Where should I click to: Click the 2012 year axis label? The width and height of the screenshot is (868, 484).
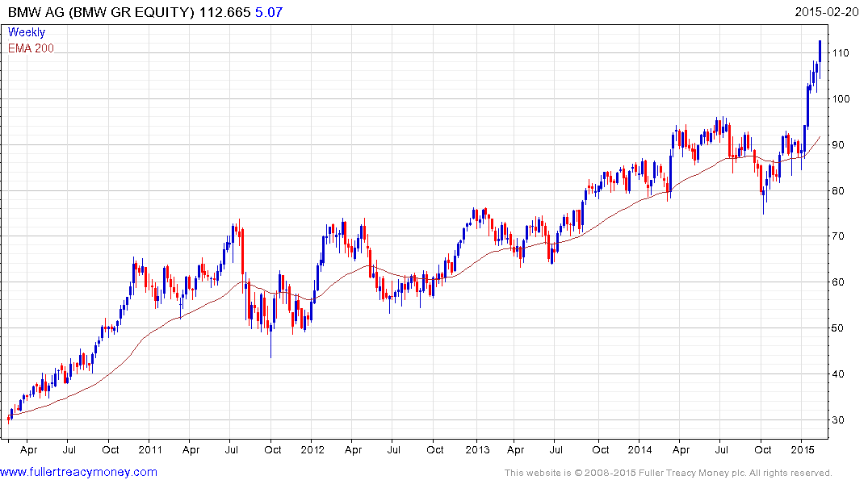point(312,449)
